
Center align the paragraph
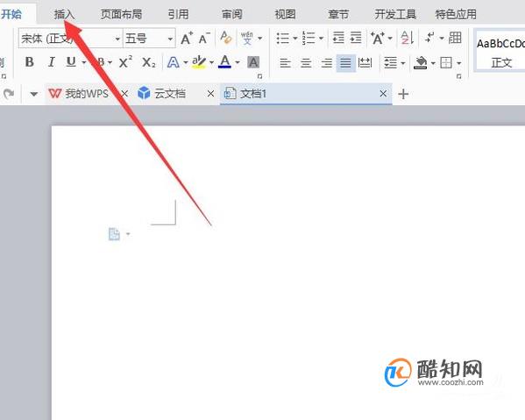[306, 62]
